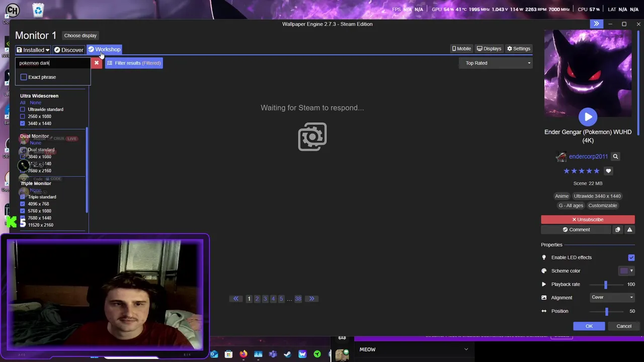Clear the search with the red X
The height and width of the screenshot is (362, 644).
click(x=97, y=63)
